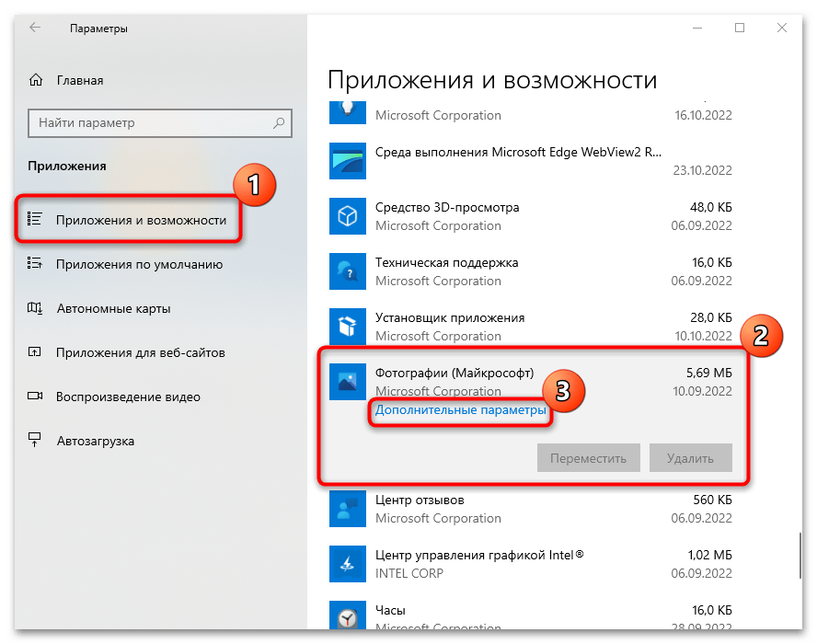This screenshot has width=817, height=644.
Task: Select Средство 3D-просмотра app entry
Action: [x=447, y=207]
